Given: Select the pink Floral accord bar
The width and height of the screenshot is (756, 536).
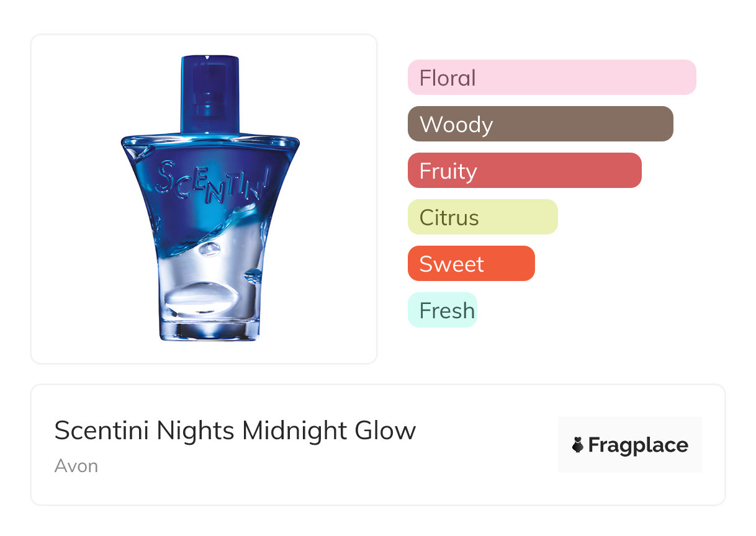Looking at the screenshot, I should (x=552, y=78).
